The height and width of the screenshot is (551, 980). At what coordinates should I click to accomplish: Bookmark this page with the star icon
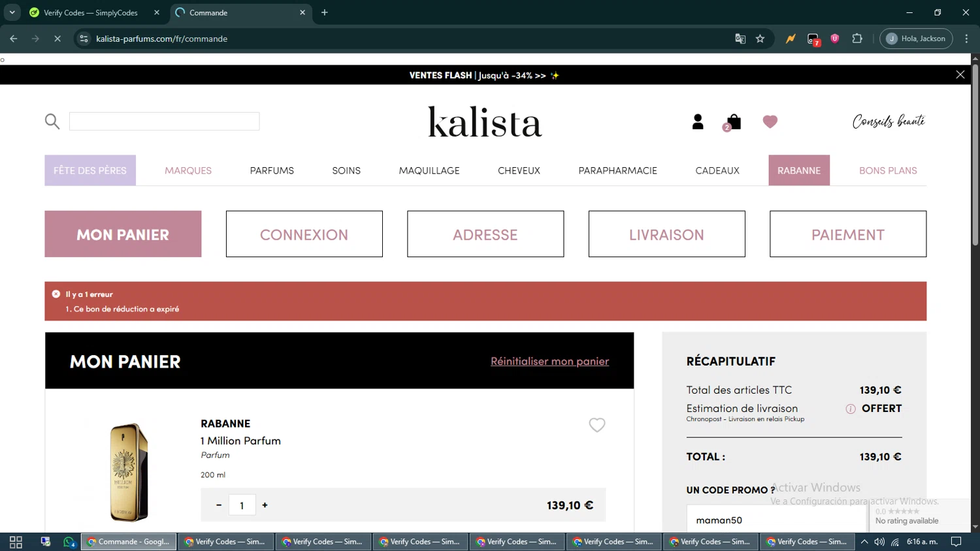tap(760, 39)
